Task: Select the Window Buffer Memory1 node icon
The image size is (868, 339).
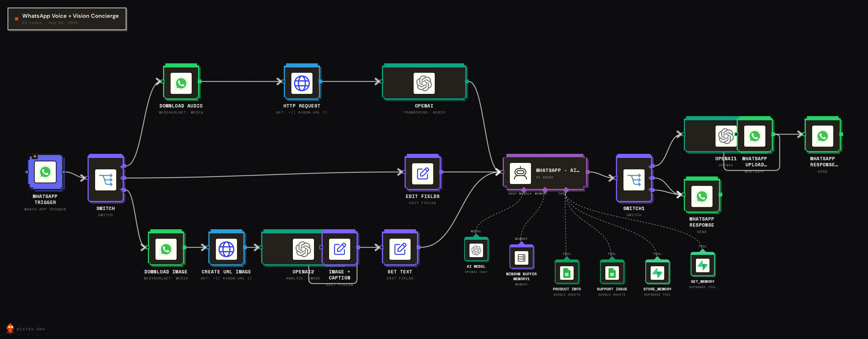Action: pos(521,258)
